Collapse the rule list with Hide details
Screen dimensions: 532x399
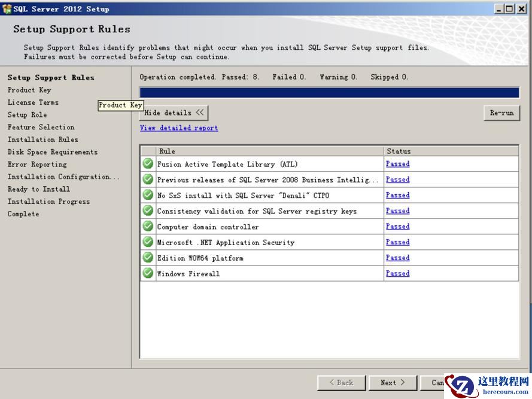pyautogui.click(x=174, y=113)
